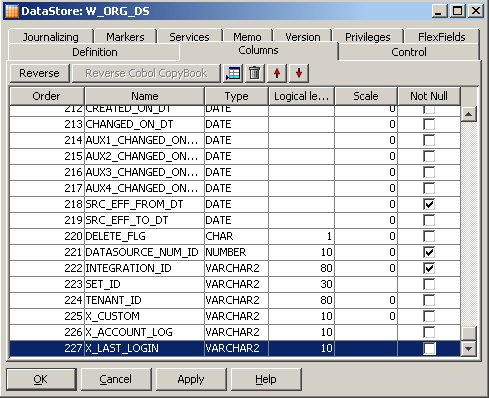Enable Not Null for X_LAST_LOGIN
The width and height of the screenshot is (489, 398).
[x=429, y=348]
